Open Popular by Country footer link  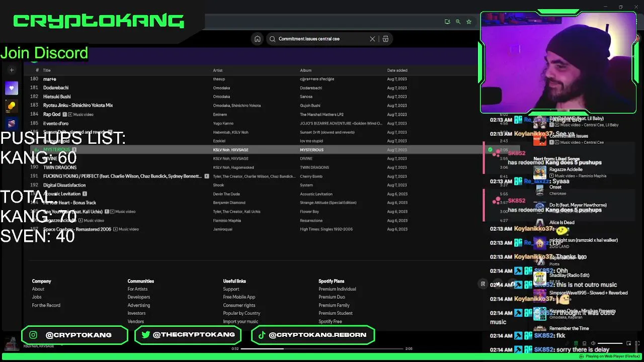coord(242,313)
